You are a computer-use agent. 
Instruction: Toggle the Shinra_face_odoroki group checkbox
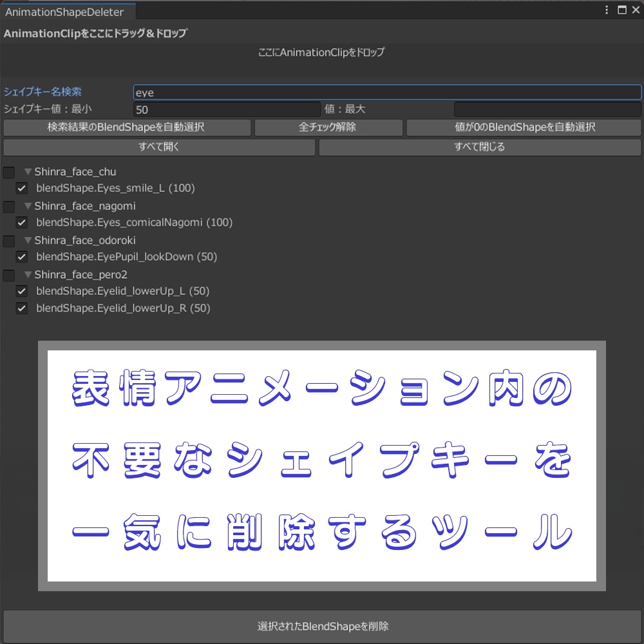(9, 241)
